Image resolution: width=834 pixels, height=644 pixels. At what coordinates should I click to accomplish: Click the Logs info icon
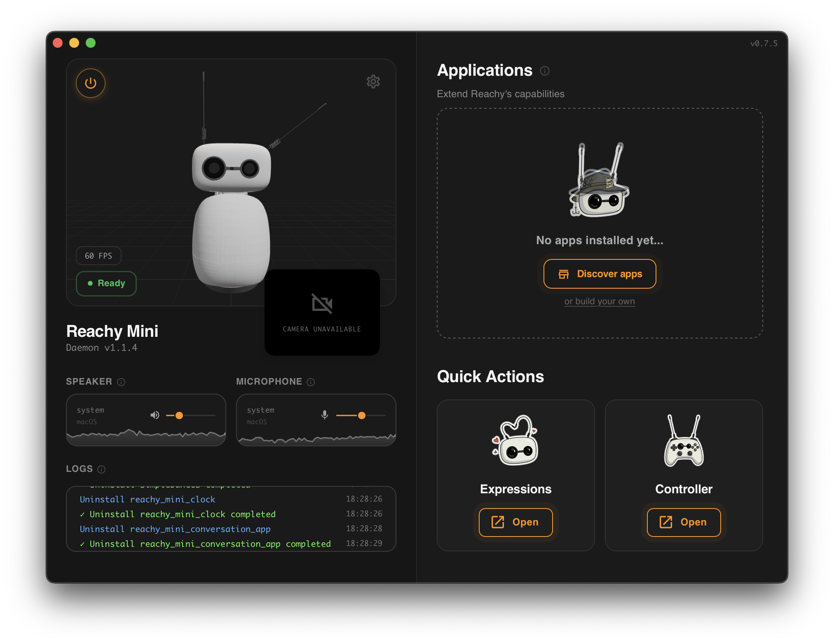pyautogui.click(x=101, y=469)
